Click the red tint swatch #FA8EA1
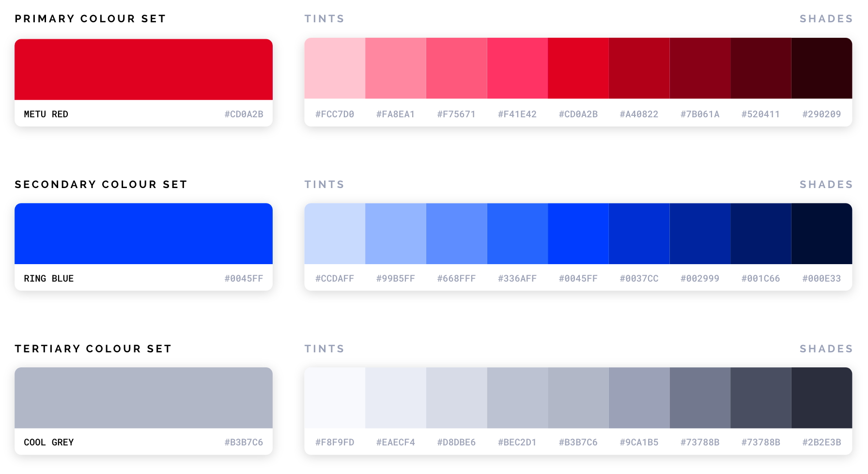The width and height of the screenshot is (868, 474). tap(396, 68)
